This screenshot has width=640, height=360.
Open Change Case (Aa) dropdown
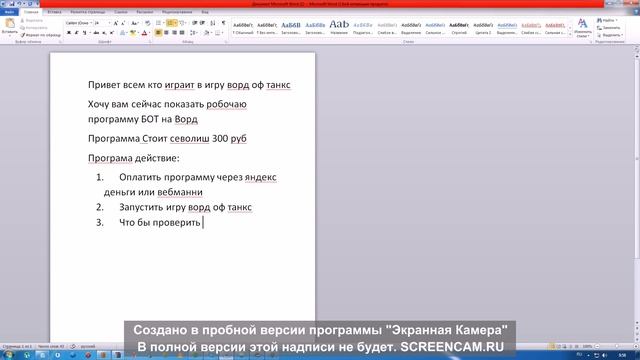pos(135,23)
